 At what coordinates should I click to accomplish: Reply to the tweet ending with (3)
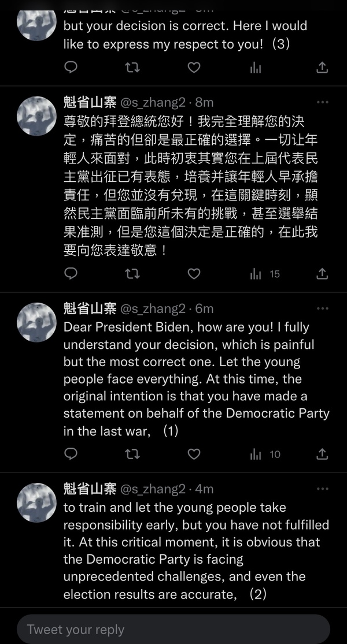(x=71, y=68)
